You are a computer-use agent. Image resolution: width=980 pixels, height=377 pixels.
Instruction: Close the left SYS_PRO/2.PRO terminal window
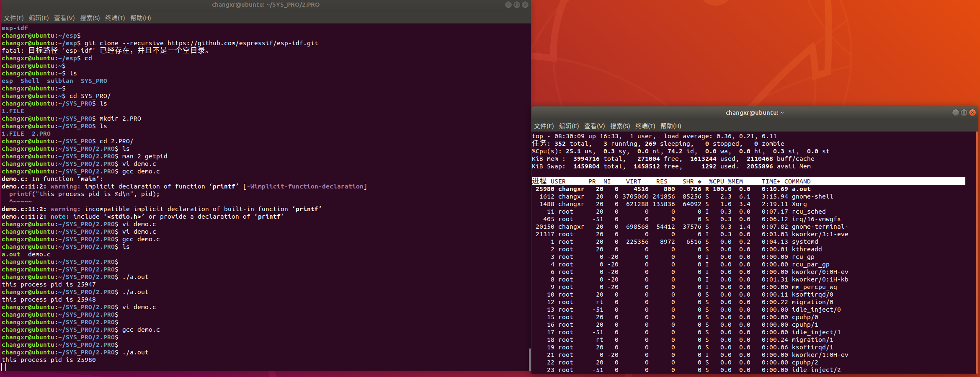[525, 5]
